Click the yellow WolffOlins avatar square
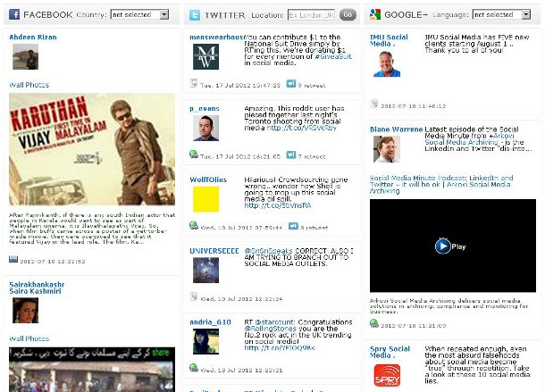545x392 pixels. point(205,199)
